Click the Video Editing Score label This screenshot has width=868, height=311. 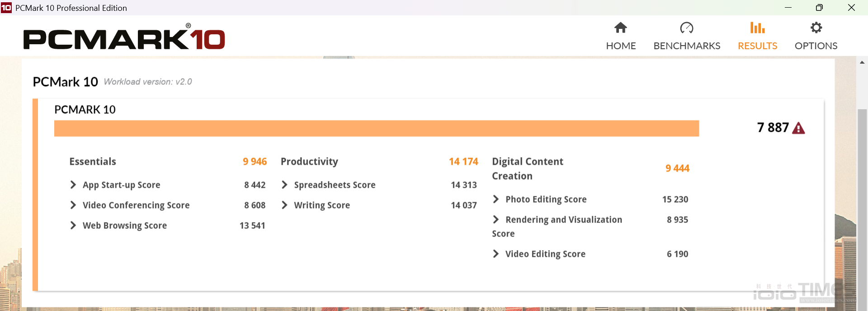(x=545, y=254)
